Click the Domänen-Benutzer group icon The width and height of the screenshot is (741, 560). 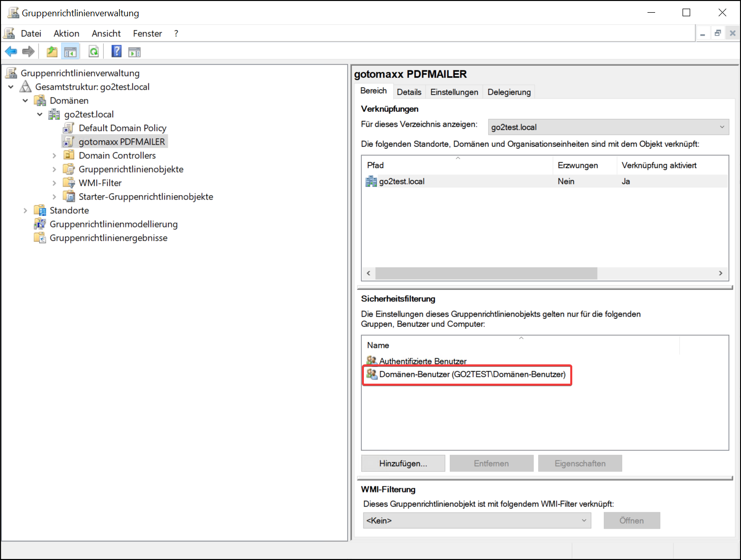point(372,375)
